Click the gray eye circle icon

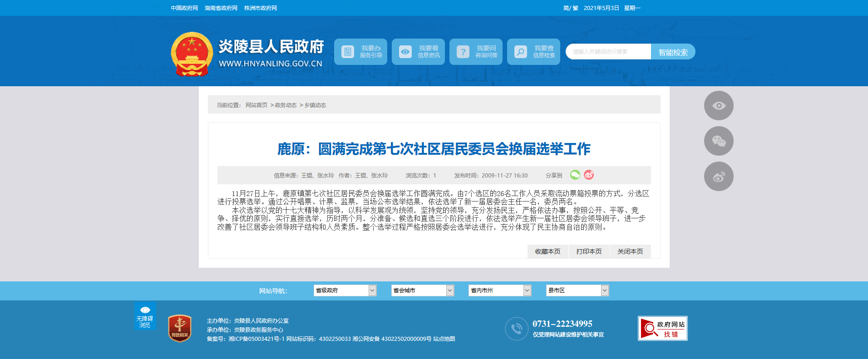719,106
